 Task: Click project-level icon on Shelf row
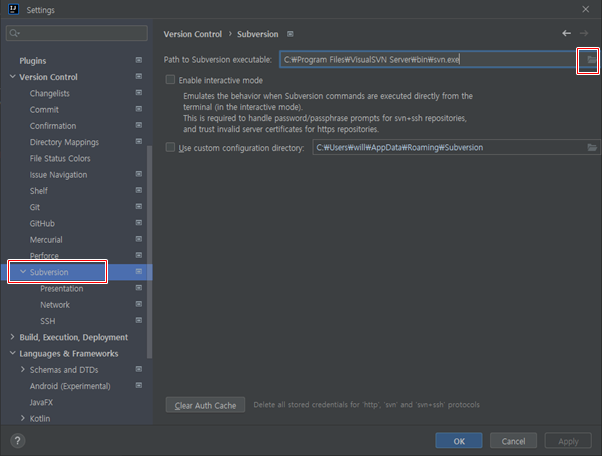pos(139,190)
